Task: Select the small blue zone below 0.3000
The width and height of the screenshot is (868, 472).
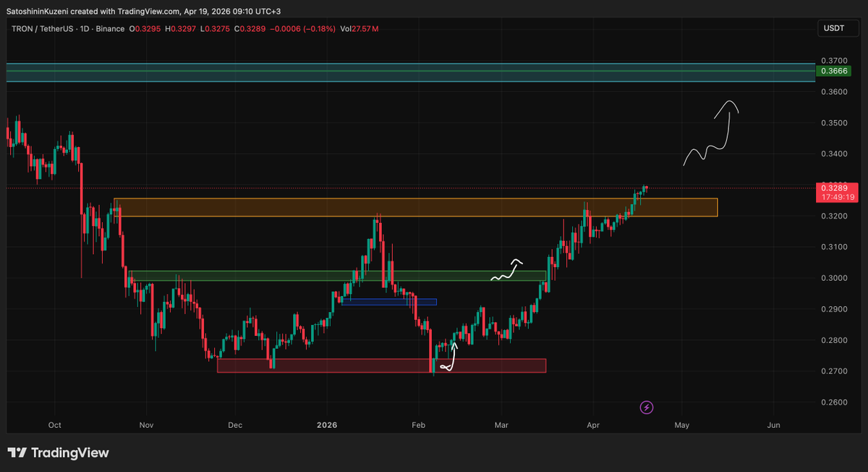Action: tap(389, 302)
